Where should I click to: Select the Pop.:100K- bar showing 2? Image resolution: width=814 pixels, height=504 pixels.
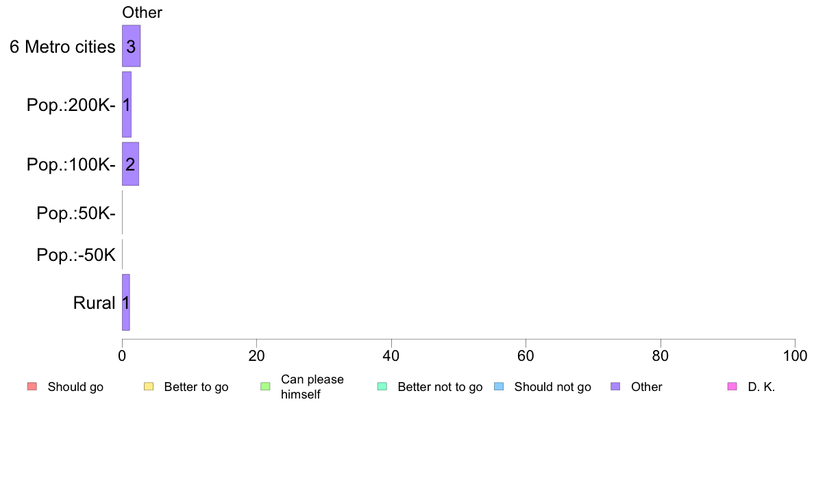130,164
